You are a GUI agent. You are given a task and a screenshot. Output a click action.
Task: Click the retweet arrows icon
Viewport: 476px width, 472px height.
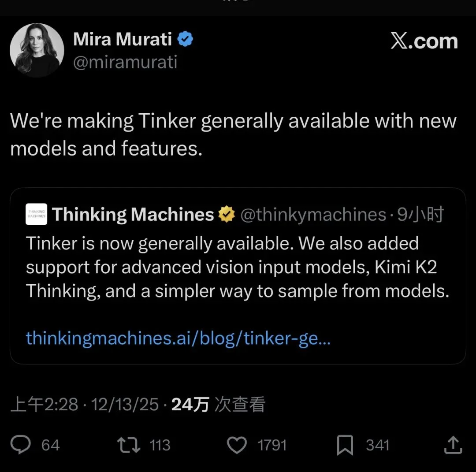click(128, 445)
